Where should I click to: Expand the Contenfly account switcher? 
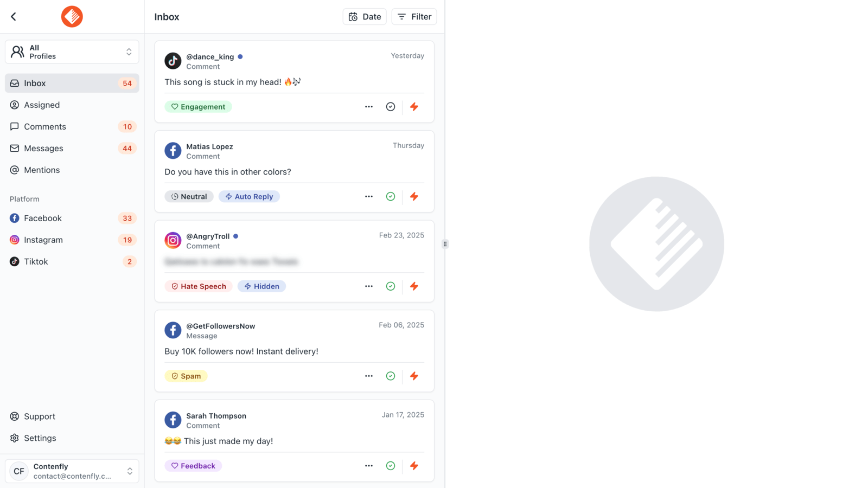coord(72,471)
